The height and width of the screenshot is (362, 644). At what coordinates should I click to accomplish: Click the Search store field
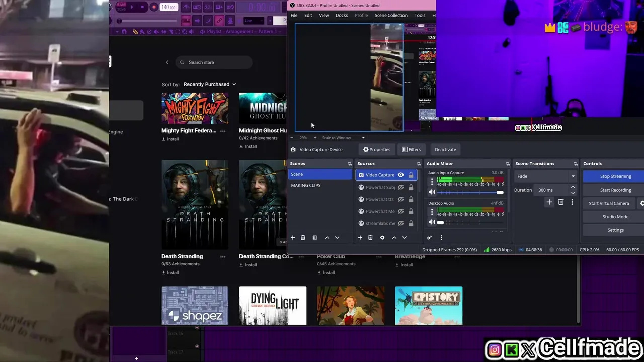pos(214,62)
